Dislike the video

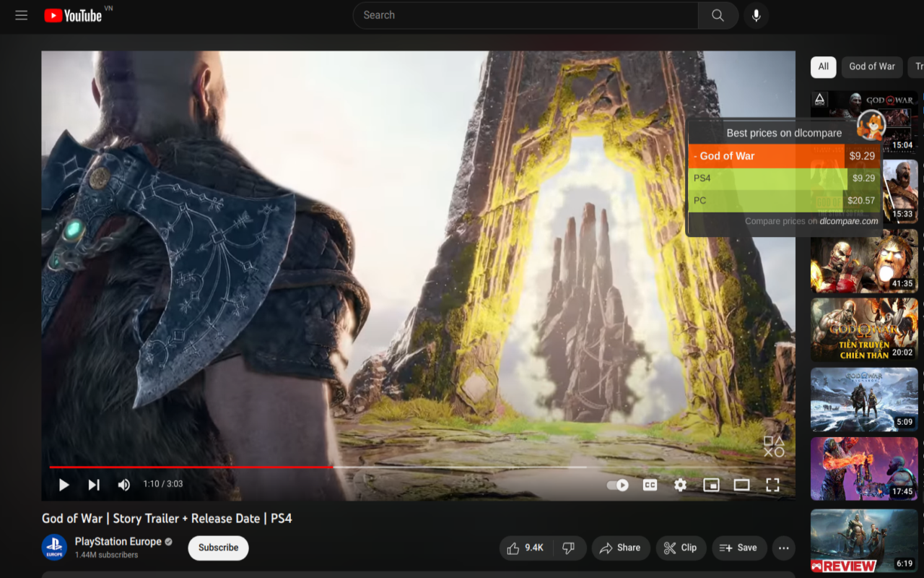(x=569, y=548)
